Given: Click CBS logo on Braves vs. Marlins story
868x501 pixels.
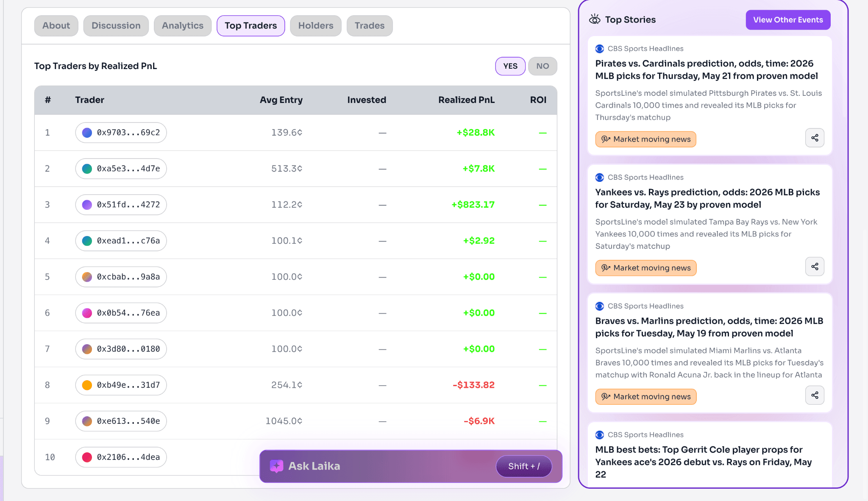Looking at the screenshot, I should tap(599, 306).
